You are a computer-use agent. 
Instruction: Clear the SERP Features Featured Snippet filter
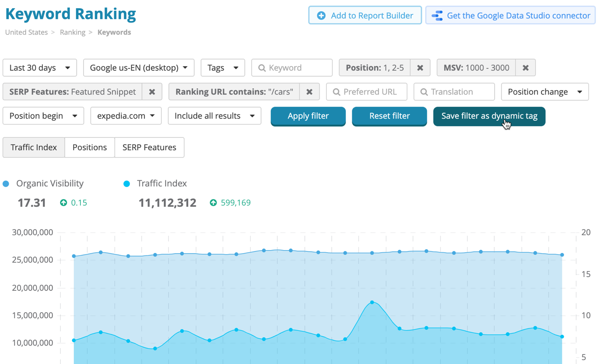click(152, 92)
